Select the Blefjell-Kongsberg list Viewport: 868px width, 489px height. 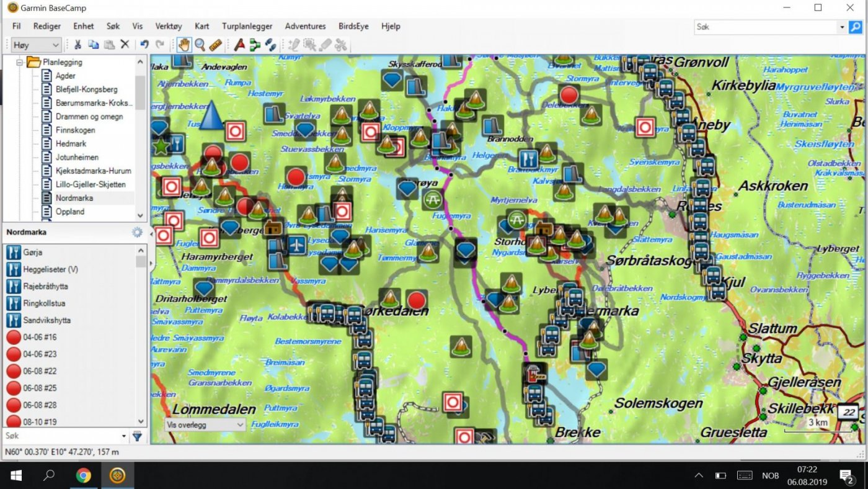(86, 89)
